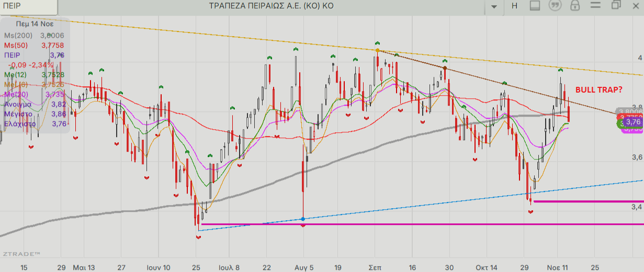Screen dimensions: 644x272
Task: Click the 3,76 current price label
Action: click(x=633, y=122)
